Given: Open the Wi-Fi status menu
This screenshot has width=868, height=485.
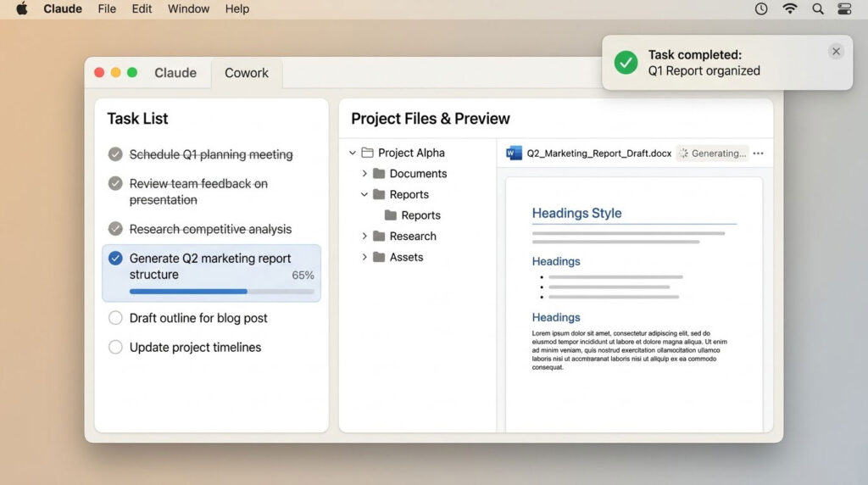Looking at the screenshot, I should pos(790,8).
